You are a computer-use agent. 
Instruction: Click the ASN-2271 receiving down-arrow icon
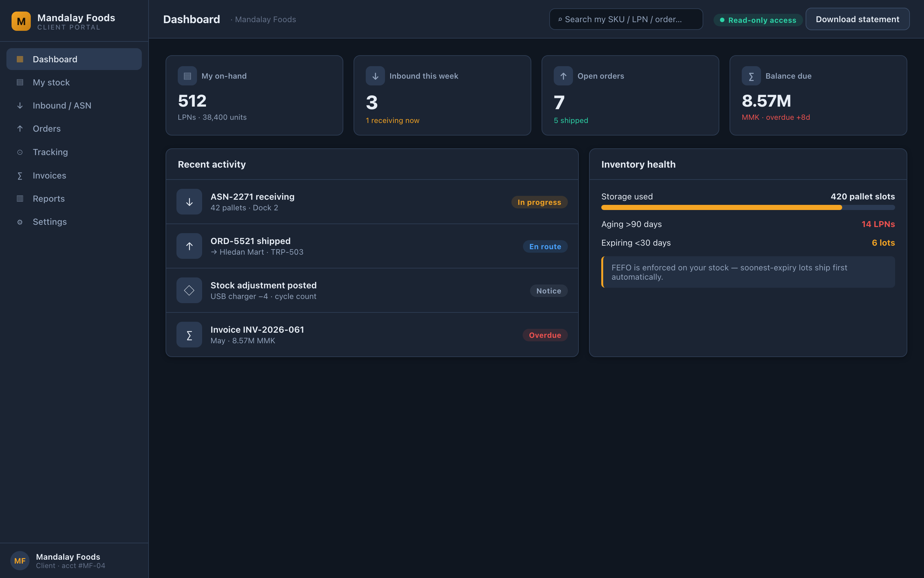tap(189, 201)
